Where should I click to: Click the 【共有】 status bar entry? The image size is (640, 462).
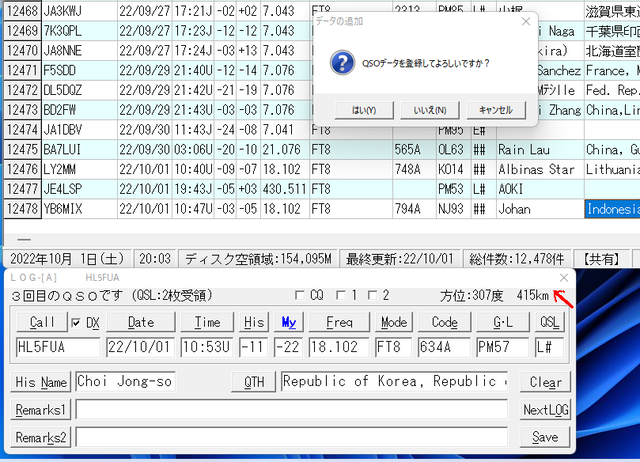click(x=601, y=259)
